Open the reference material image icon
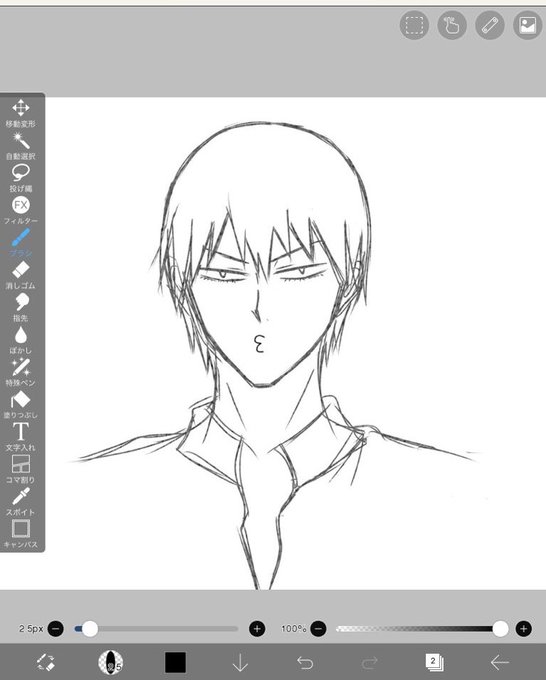This screenshot has height=680, width=546. 527,25
